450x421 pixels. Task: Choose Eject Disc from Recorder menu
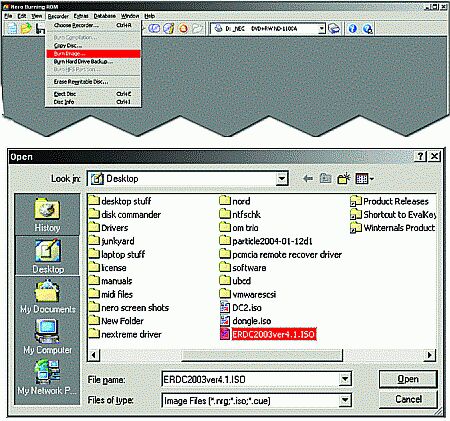(93, 94)
